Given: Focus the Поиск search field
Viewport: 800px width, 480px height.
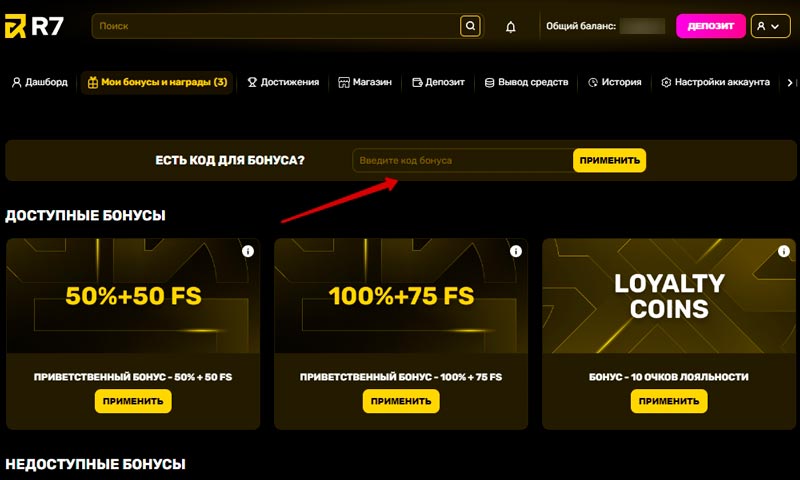Looking at the screenshot, I should (275, 26).
